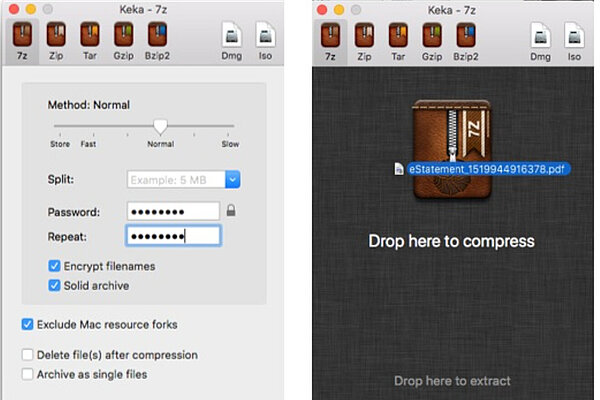Click the compression method slider handle
The width and height of the screenshot is (600, 400).
(160, 127)
